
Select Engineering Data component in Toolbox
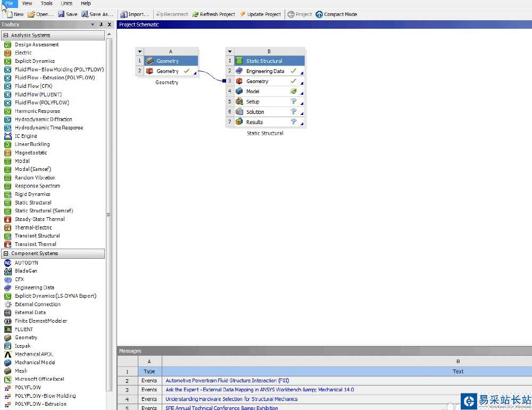pyautogui.click(x=29, y=288)
